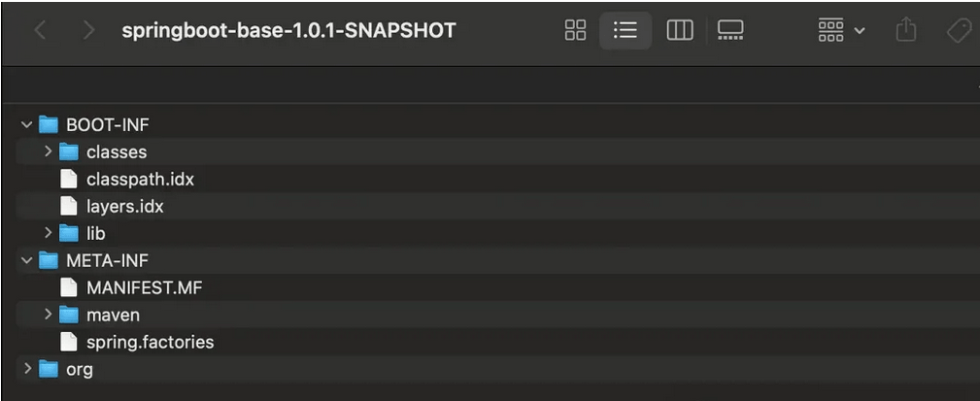This screenshot has width=980, height=401.
Task: Switch to gallery view
Action: tap(730, 31)
